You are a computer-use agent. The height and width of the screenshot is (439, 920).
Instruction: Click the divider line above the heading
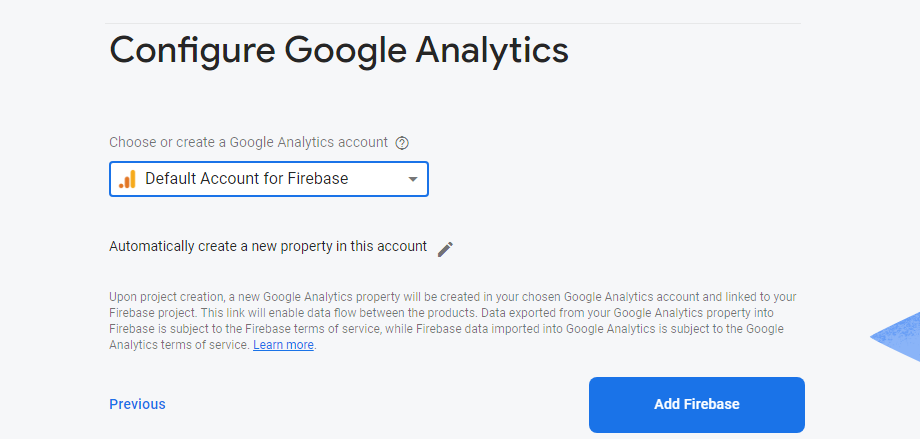tap(452, 23)
